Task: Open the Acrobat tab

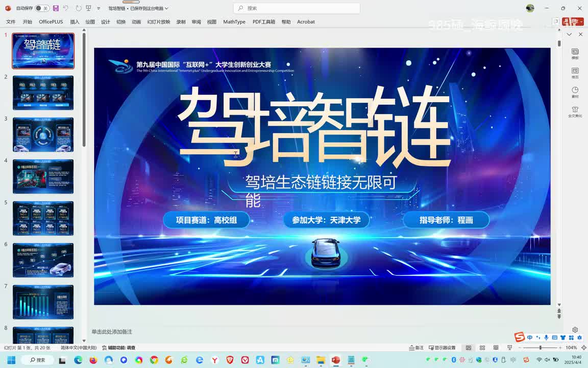Action: [306, 22]
